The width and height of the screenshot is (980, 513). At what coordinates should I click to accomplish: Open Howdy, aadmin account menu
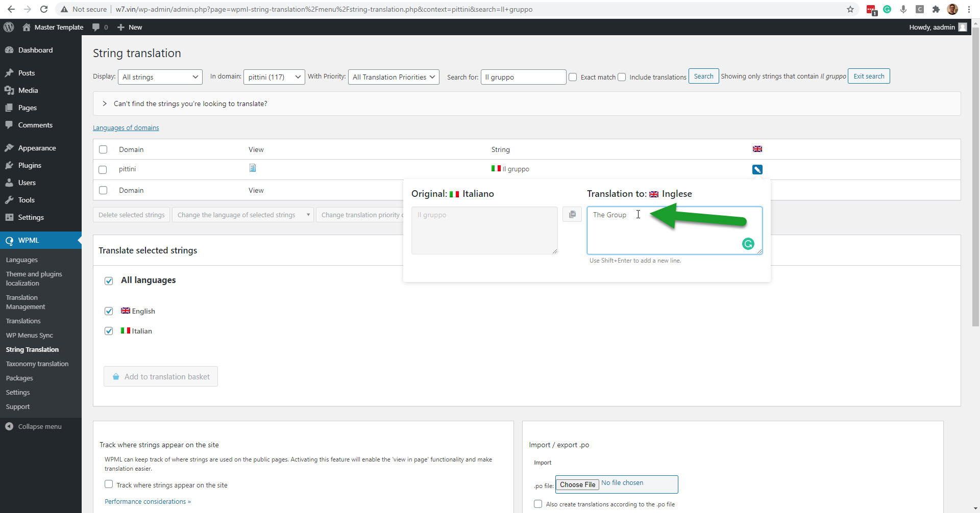tap(938, 27)
